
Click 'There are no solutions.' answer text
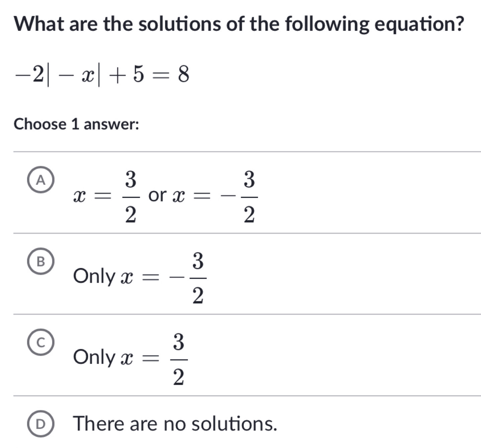pos(176,424)
